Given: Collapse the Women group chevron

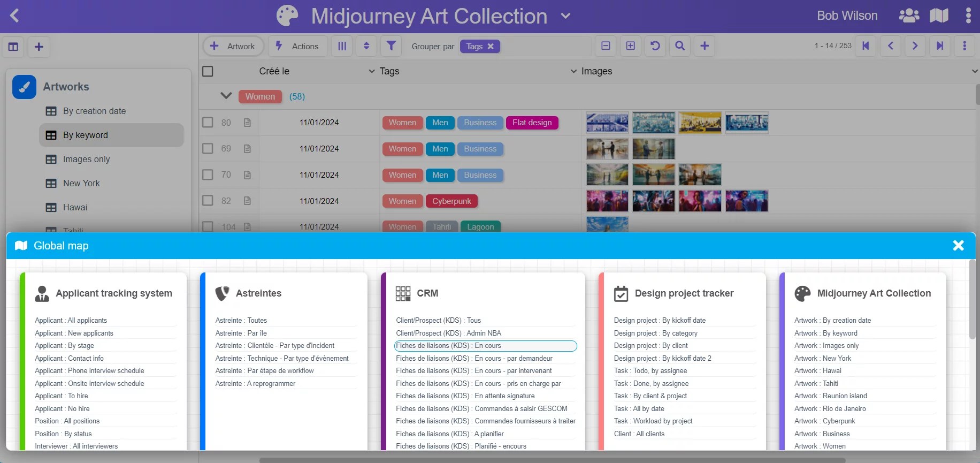Looking at the screenshot, I should (226, 96).
